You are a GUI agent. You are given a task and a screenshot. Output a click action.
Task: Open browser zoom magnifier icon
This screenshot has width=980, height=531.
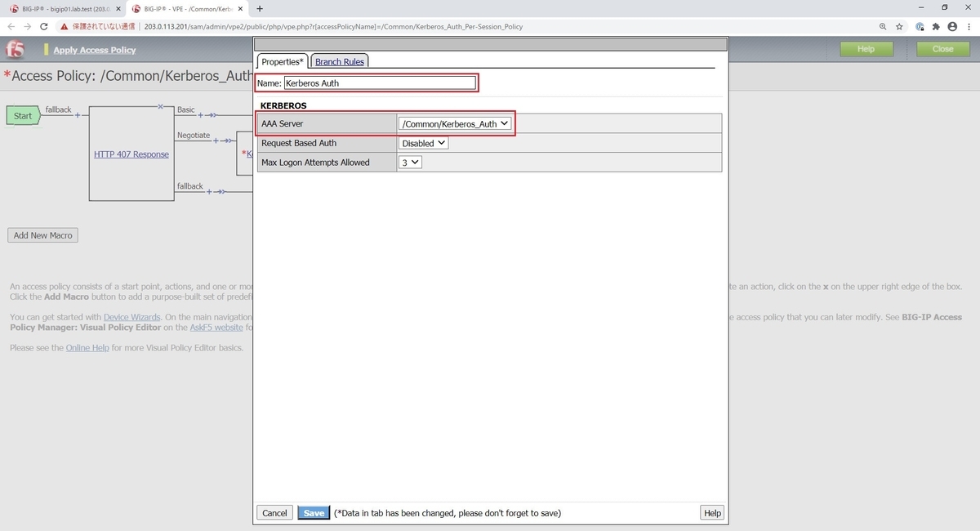pos(883,26)
